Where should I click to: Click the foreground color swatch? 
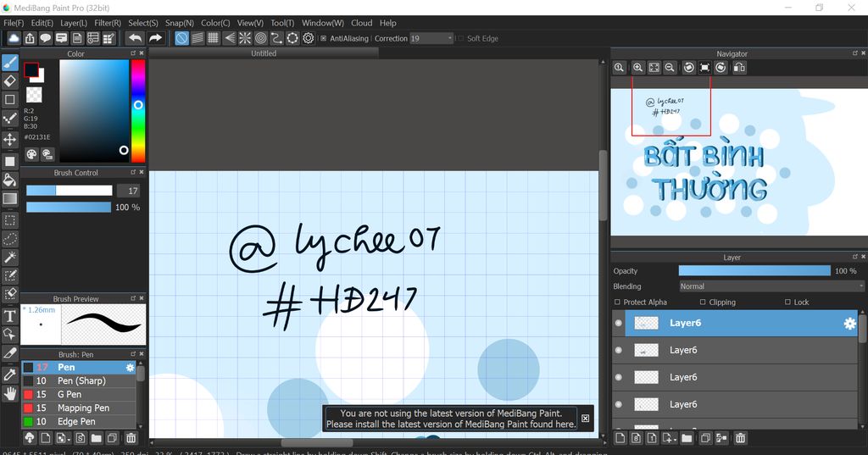(x=31, y=69)
